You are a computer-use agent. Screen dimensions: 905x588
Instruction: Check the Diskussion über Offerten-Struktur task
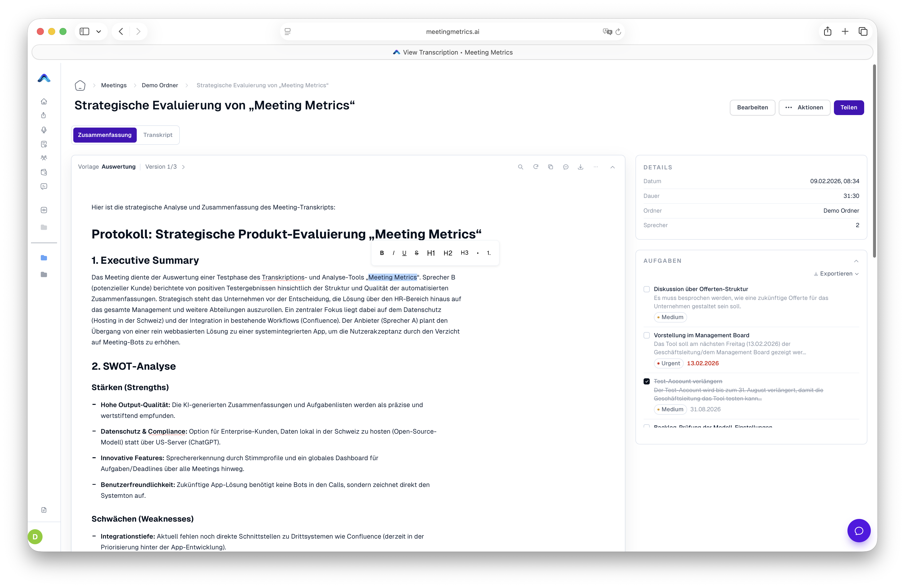647,289
